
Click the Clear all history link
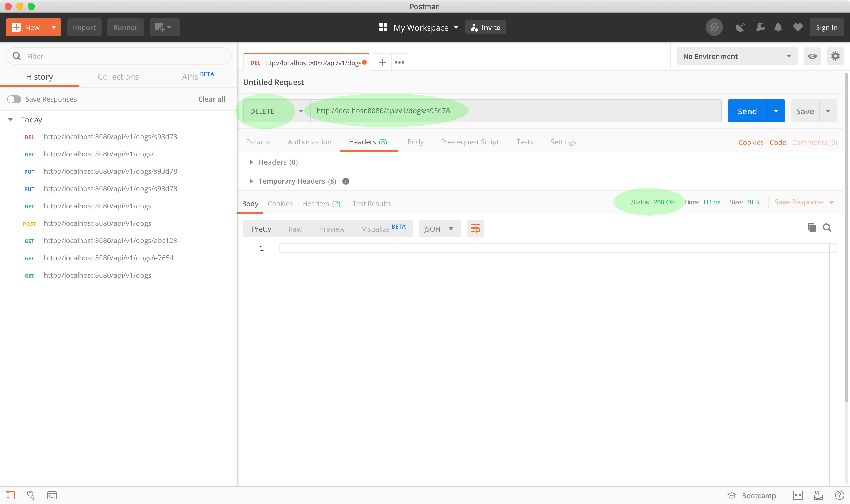211,99
